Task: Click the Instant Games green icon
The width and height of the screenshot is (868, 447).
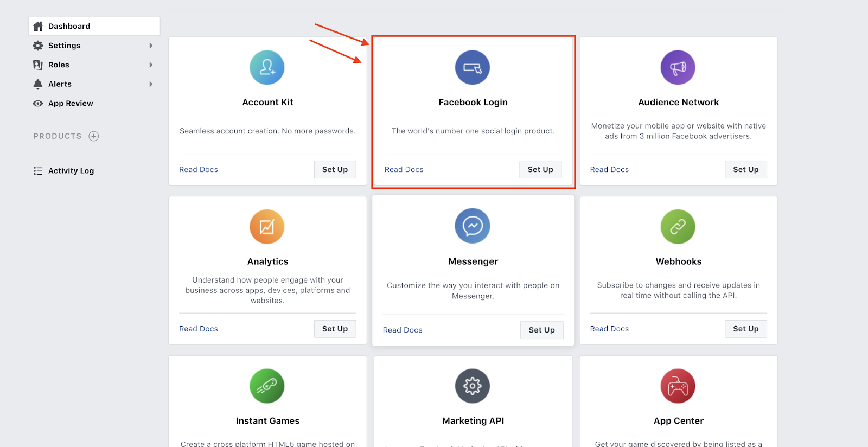Action: 267,386
